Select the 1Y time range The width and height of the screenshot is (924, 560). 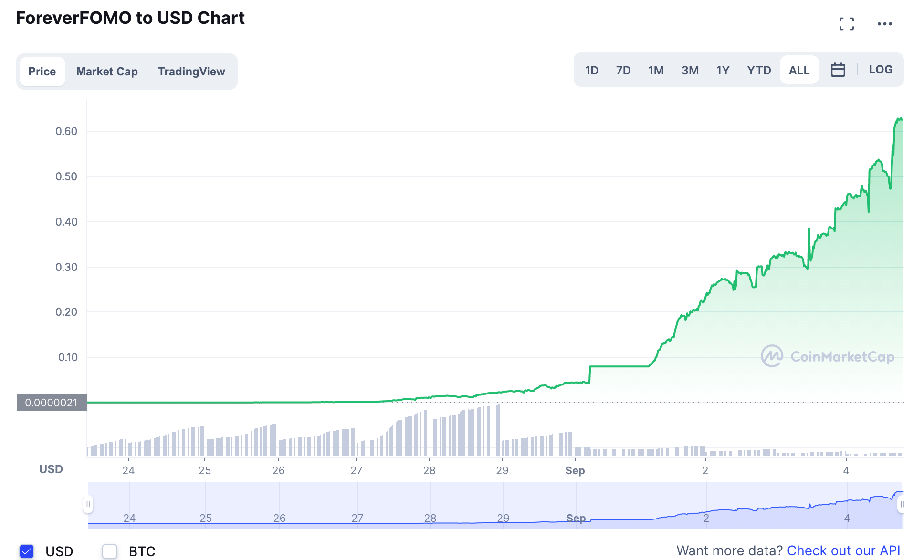point(723,70)
